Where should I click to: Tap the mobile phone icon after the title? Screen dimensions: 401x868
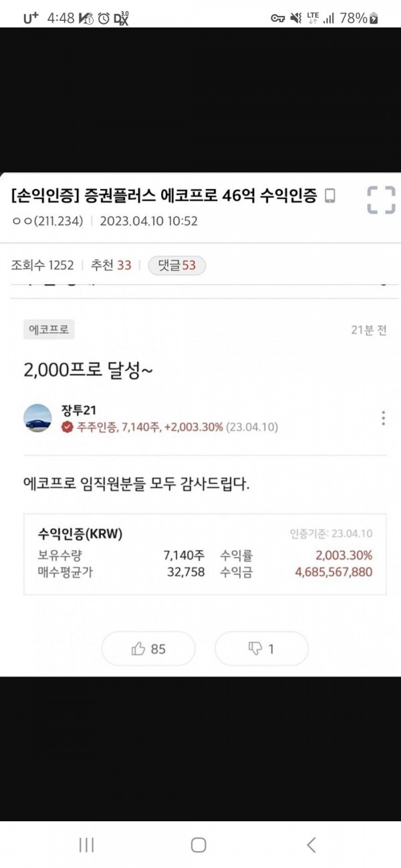tap(329, 196)
